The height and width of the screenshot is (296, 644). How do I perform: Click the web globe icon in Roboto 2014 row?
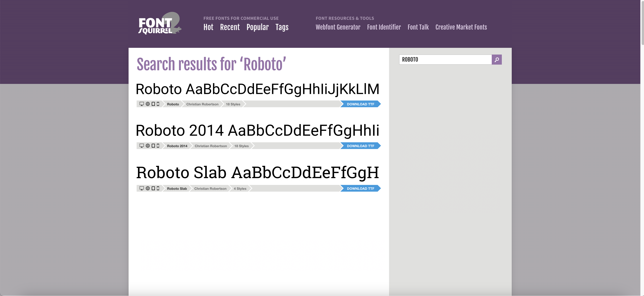[148, 146]
